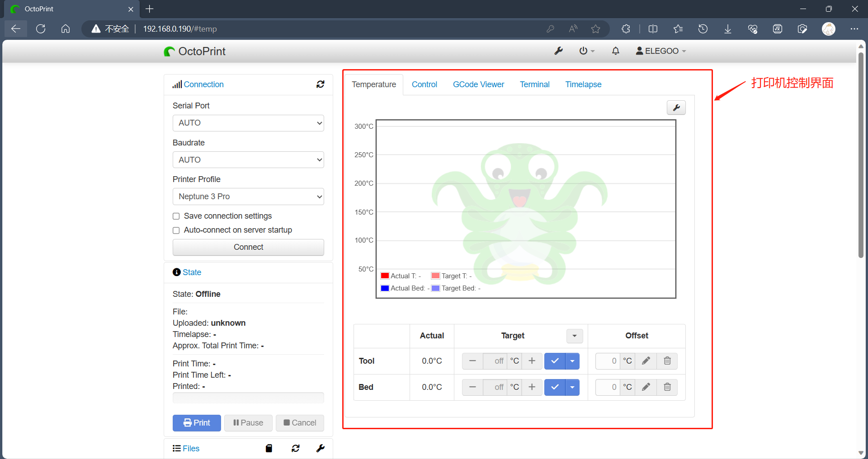Enable Save connection settings checkbox

176,216
